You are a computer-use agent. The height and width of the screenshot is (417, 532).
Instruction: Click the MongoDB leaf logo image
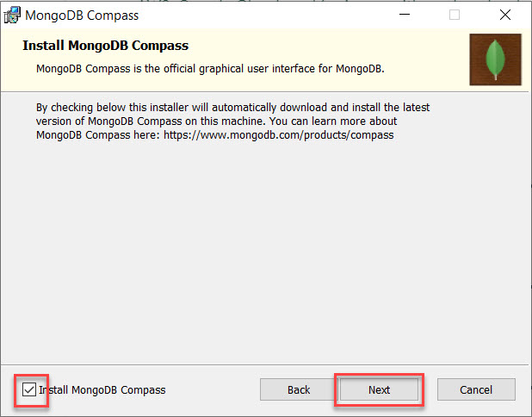pyautogui.click(x=495, y=59)
